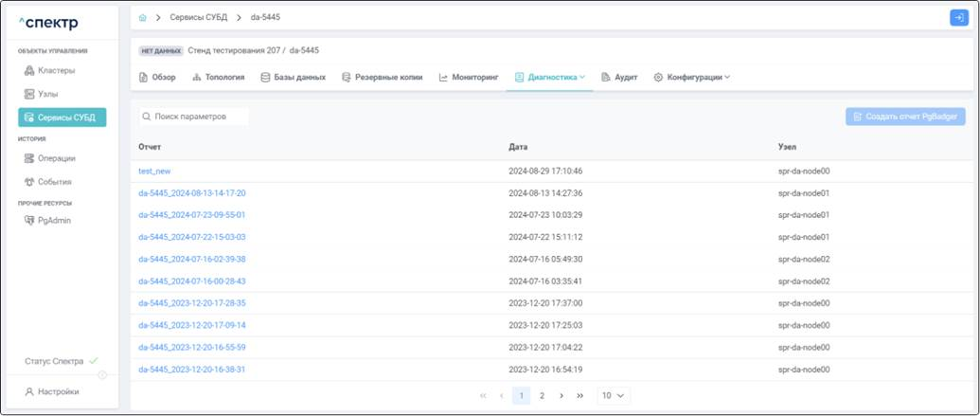Switch to the Резервные копии tab
Viewport: 980px width, 416px height.
coord(383,77)
